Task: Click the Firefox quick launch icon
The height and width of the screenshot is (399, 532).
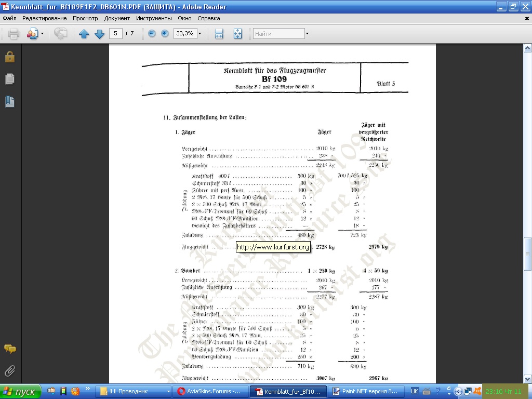Action: click(x=75, y=391)
